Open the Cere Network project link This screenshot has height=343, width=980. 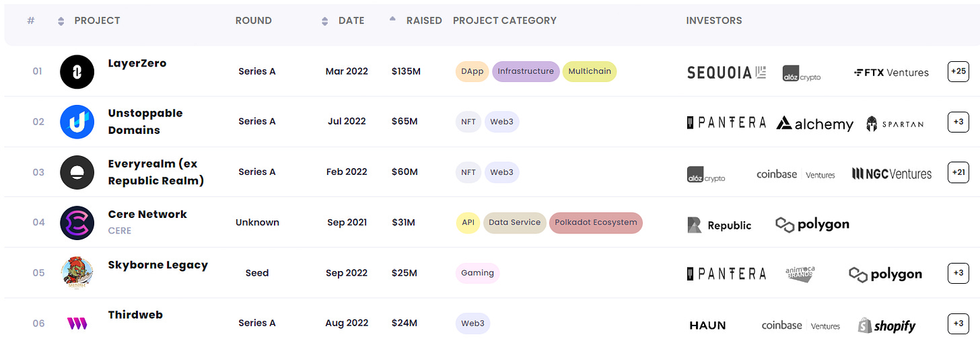[147, 215]
